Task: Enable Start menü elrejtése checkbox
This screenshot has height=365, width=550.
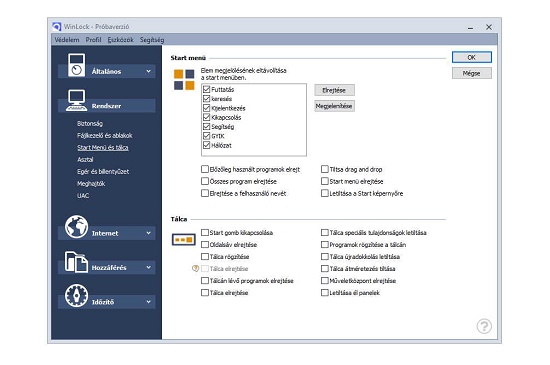Action: pos(324,181)
